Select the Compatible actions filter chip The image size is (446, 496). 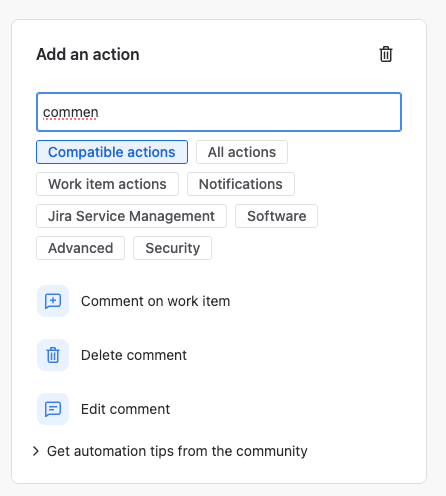click(x=112, y=152)
